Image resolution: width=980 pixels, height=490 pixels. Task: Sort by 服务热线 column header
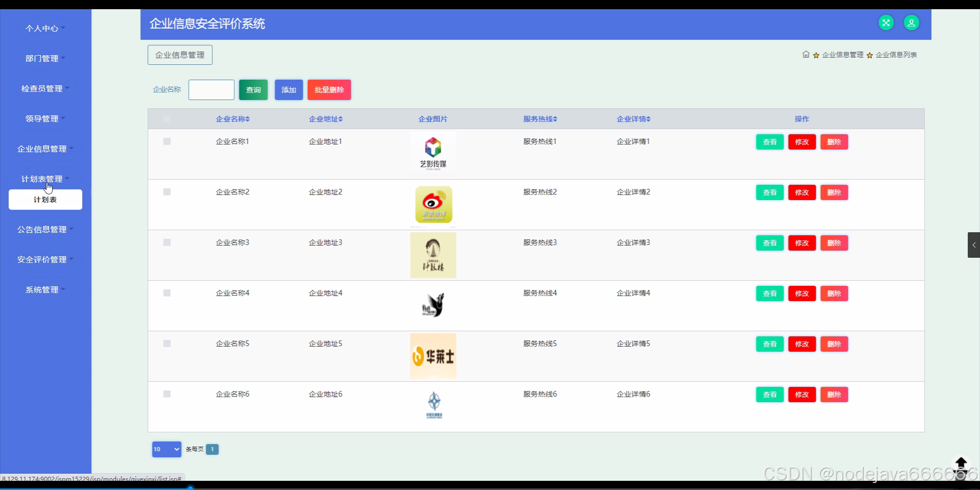tap(540, 119)
